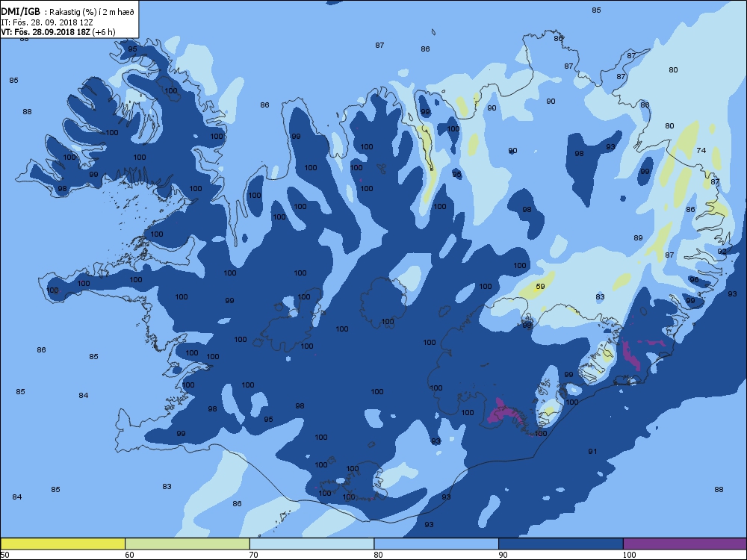Click the humidity value "74" near east coast
Viewport: 747px width, 560px height.
coord(701,151)
